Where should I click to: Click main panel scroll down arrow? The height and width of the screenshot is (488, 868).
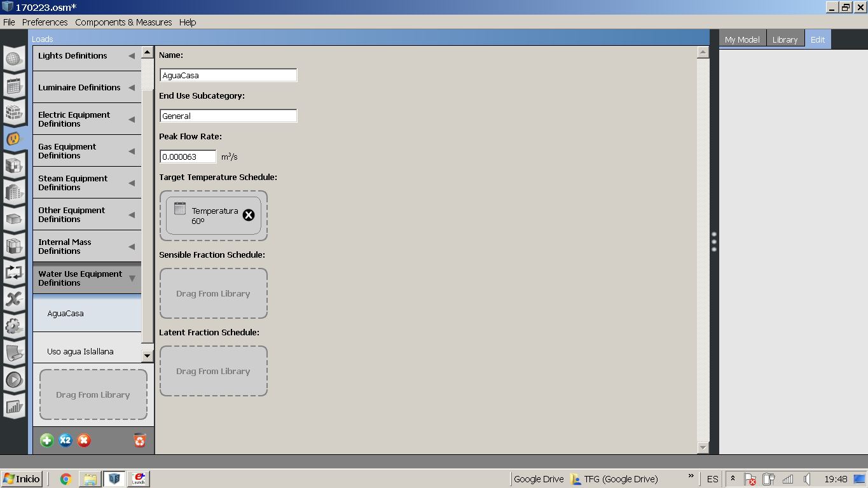[x=703, y=447]
